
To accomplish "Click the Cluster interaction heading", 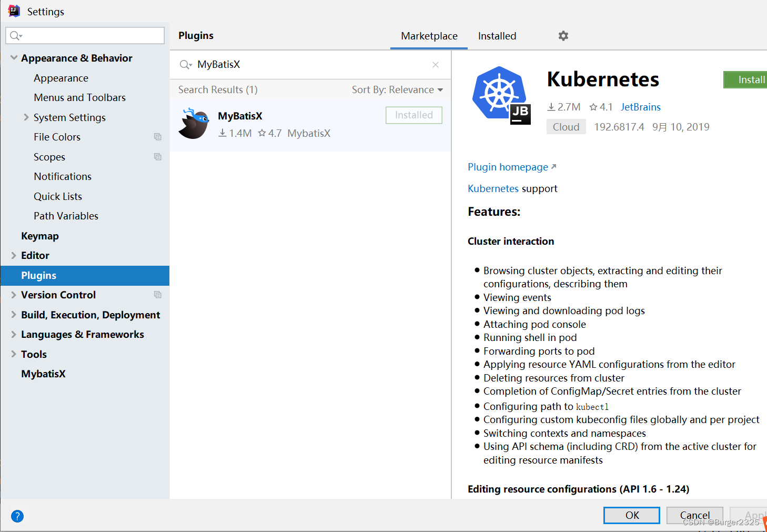I will click(x=511, y=241).
